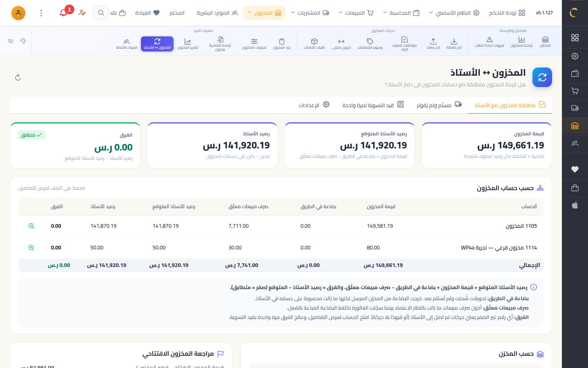
Task: Click the search magnifier icon
Action: 100,13
